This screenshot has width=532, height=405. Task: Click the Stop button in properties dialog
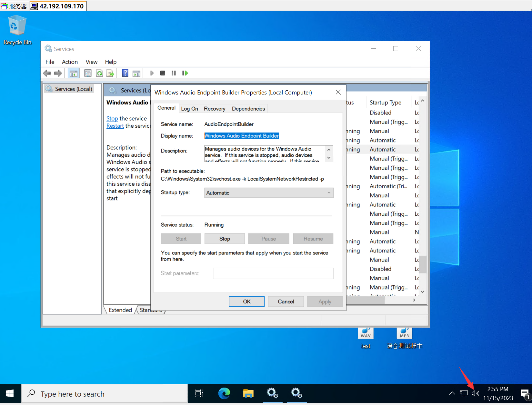[x=225, y=239]
